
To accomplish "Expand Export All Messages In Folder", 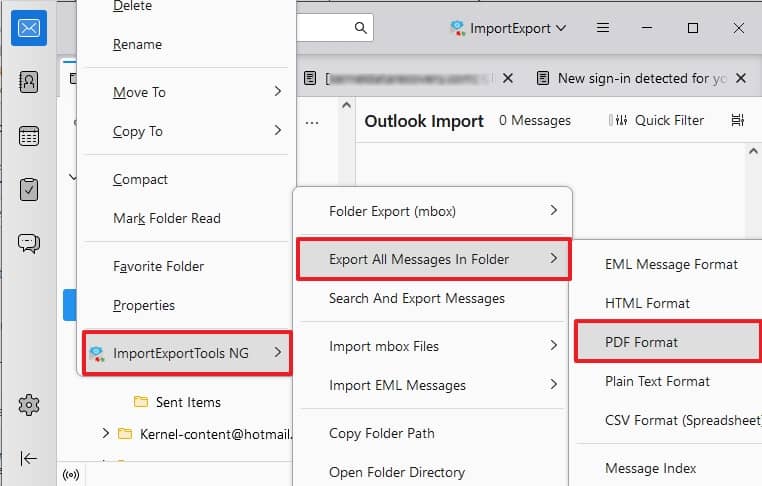I will coord(433,259).
